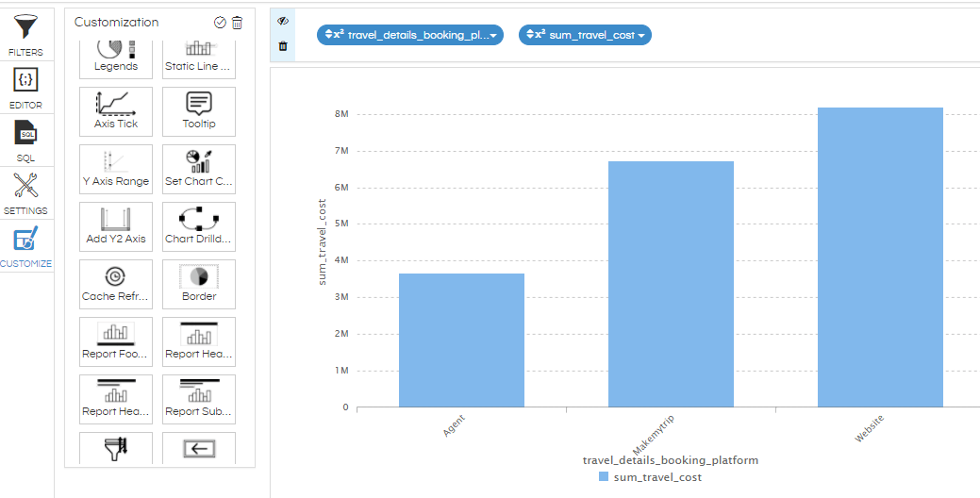Open the Report Footer customization tile
This screenshot has width=980, height=498.
coord(116,341)
